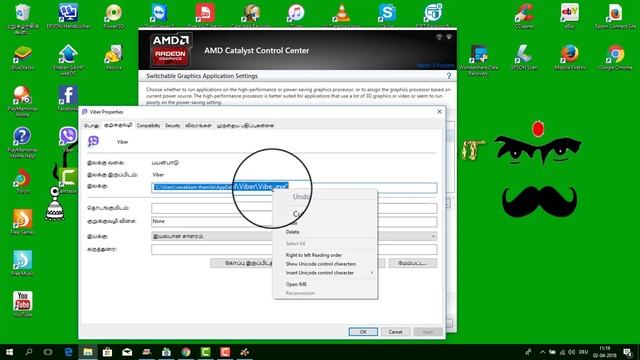Screen dimensions: 640x360
Task: Open the Epson Connect Site shortcut
Action: click(616, 16)
